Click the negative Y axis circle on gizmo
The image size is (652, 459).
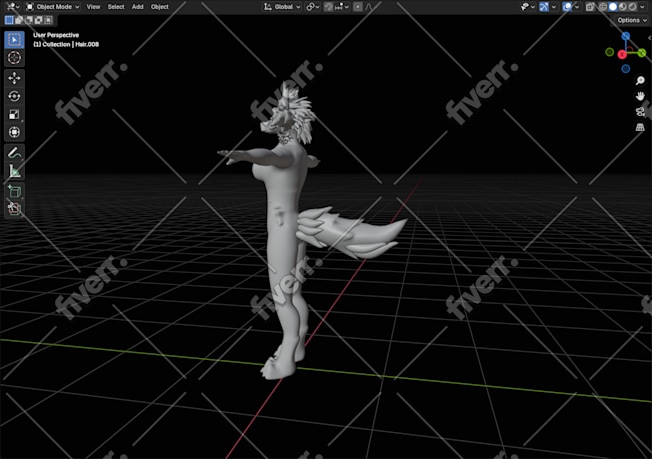tap(610, 52)
